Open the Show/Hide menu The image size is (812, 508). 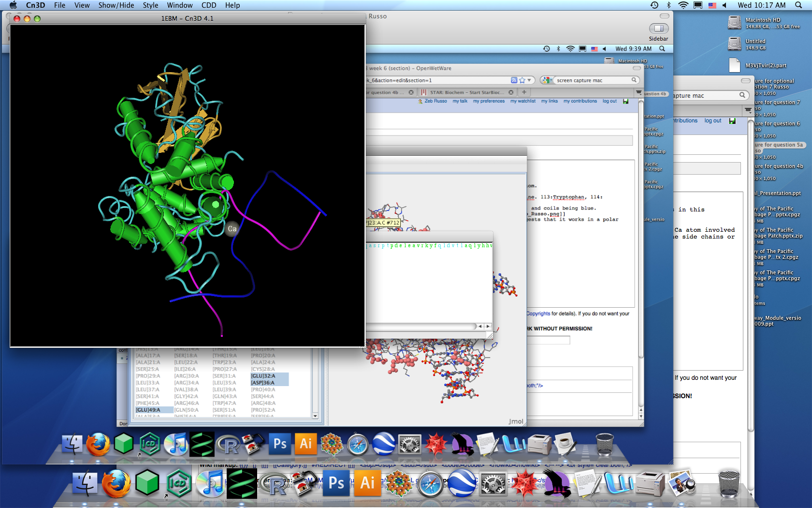[x=116, y=5]
